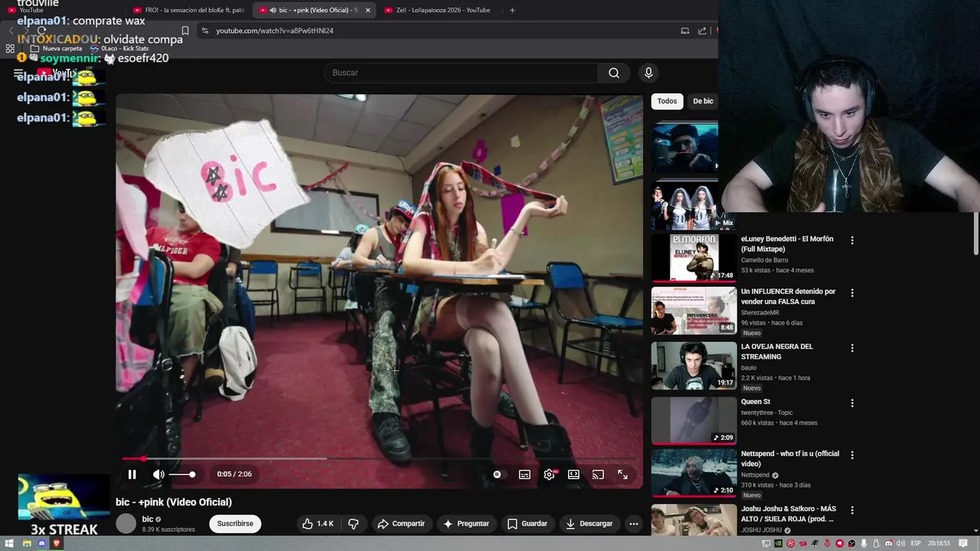Enter fullscreen mode
The image size is (980, 551).
point(622,474)
